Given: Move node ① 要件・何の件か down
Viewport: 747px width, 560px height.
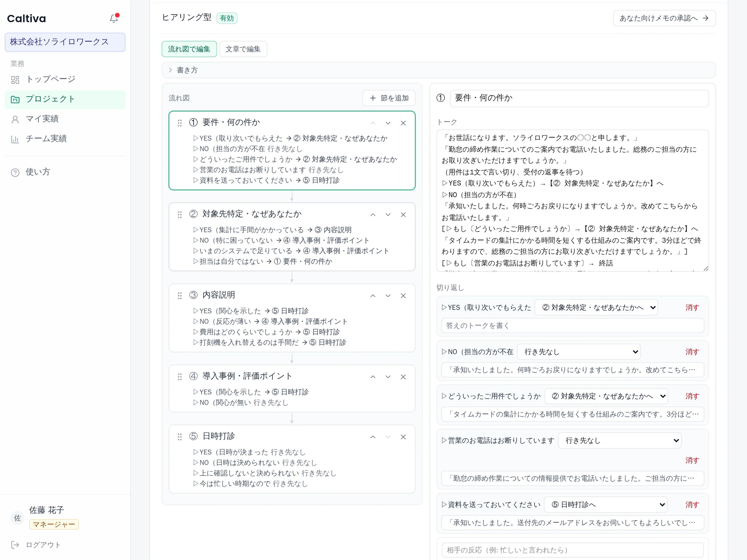Looking at the screenshot, I should (388, 123).
